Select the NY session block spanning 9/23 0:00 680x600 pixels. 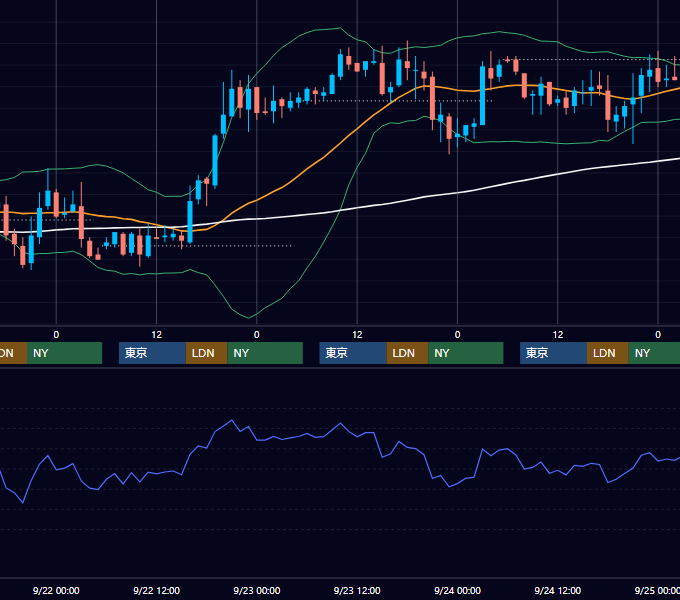coord(265,353)
